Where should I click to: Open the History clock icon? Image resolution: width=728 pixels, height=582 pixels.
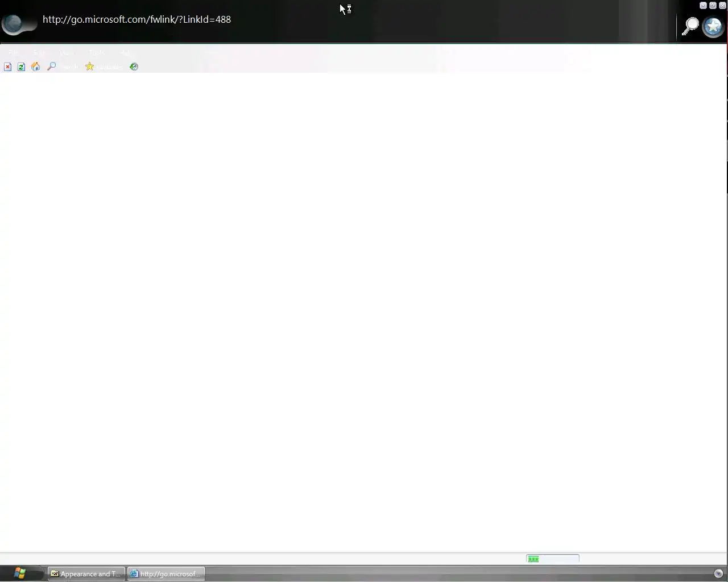(x=134, y=66)
